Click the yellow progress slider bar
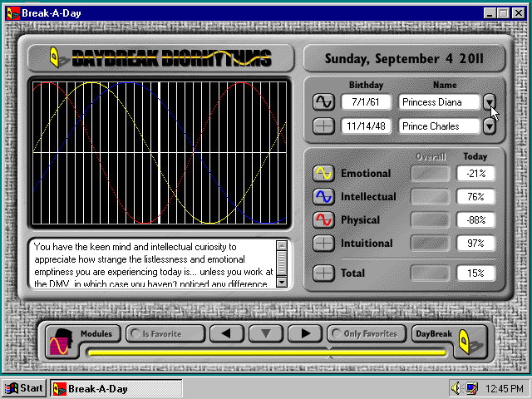The height and width of the screenshot is (399, 532). (x=267, y=352)
